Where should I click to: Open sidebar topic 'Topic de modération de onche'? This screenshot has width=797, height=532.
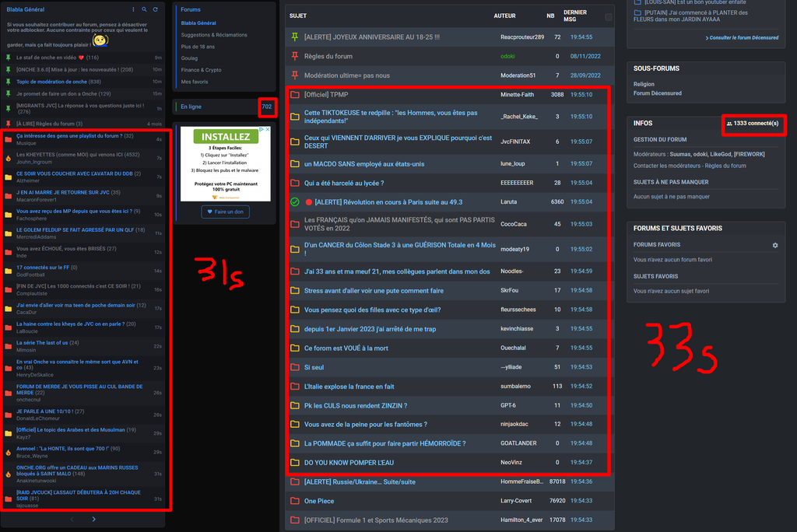(x=52, y=82)
